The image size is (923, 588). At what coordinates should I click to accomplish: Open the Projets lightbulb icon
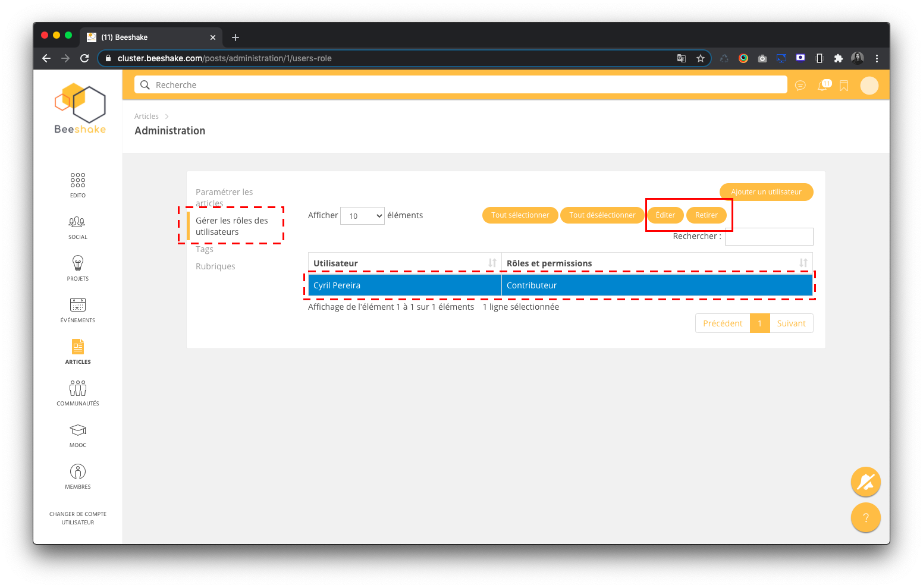pyautogui.click(x=78, y=263)
